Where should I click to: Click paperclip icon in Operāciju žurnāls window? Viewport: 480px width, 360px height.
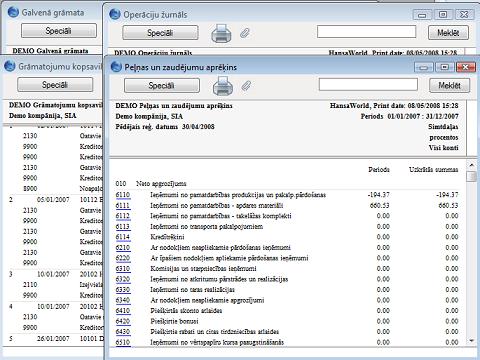tap(245, 33)
